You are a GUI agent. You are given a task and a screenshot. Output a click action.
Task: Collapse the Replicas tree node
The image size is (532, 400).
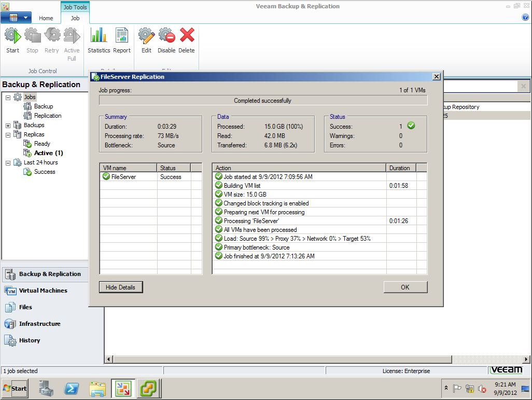click(x=8, y=135)
